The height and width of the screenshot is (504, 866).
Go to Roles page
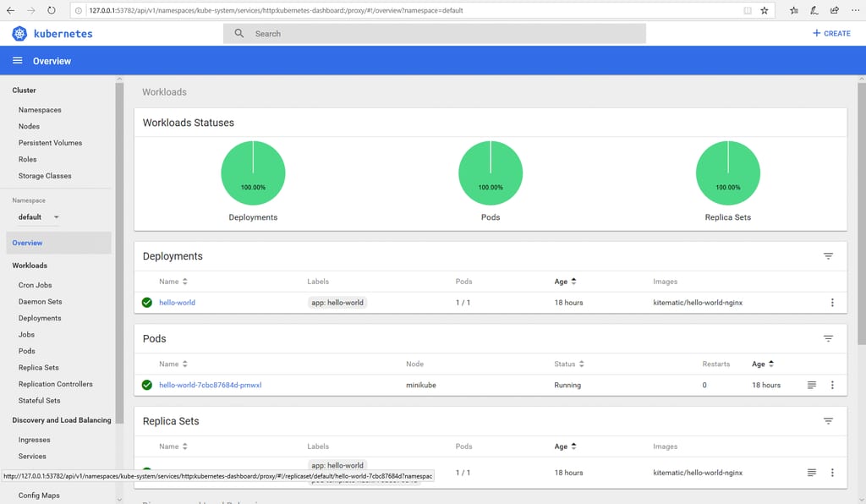pos(28,160)
